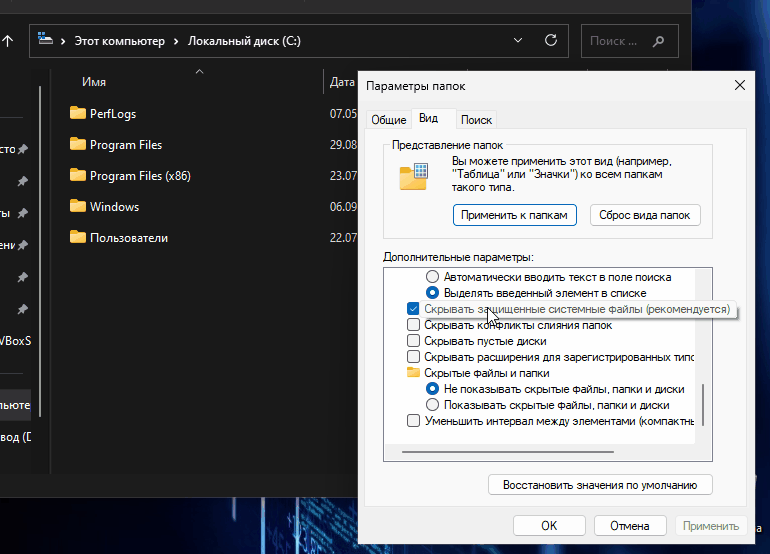
Task: Check Скрывать расширения для зарегистрированных типов
Action: point(413,357)
